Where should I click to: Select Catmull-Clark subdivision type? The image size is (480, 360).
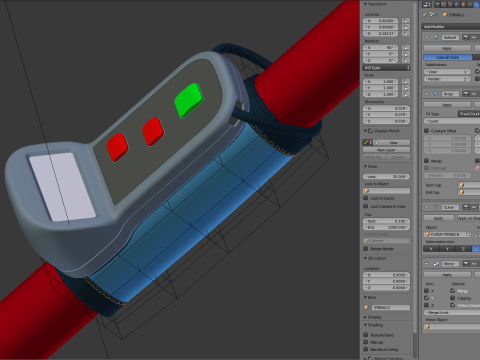(x=448, y=57)
